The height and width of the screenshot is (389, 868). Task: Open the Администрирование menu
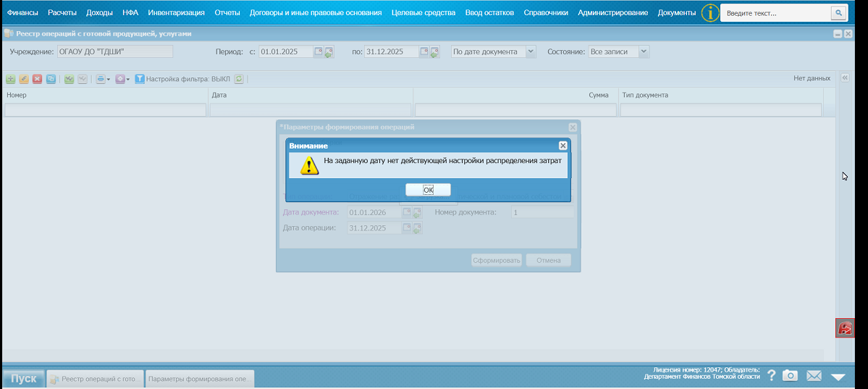point(612,12)
